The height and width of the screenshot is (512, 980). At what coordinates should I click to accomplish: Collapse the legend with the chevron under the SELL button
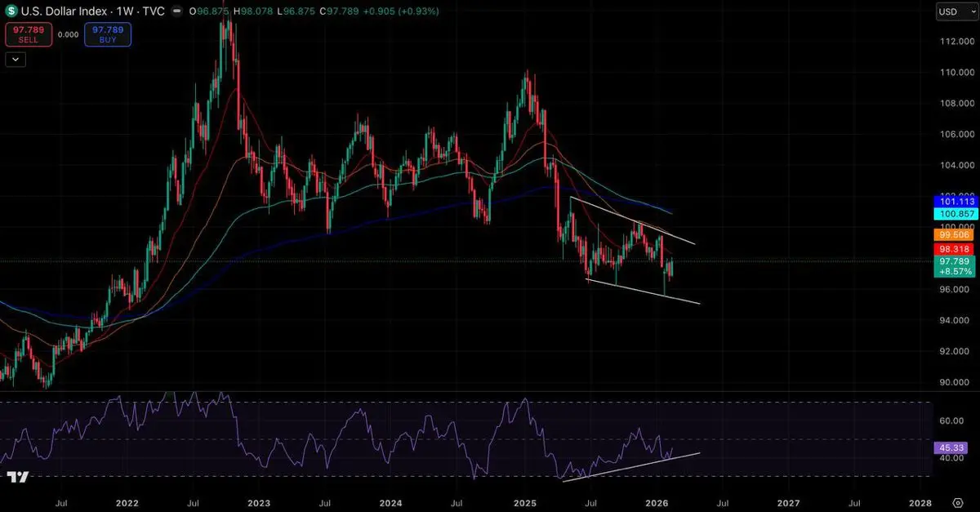click(16, 59)
